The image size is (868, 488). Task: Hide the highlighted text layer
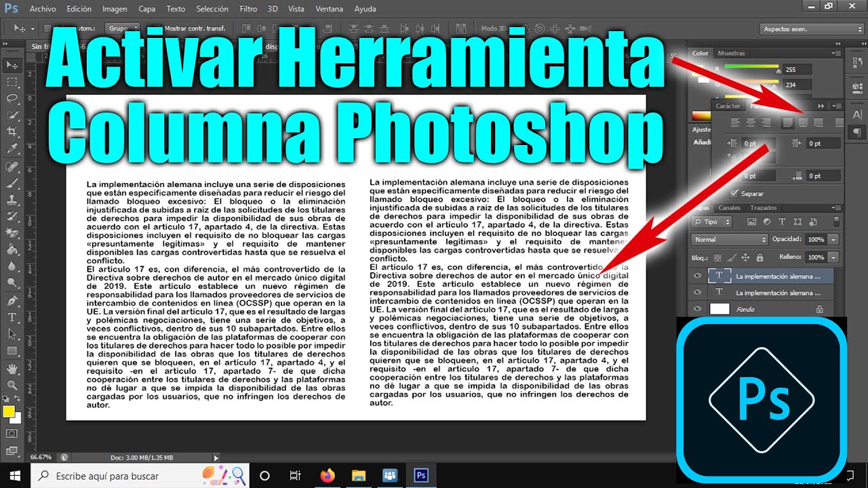(697, 276)
